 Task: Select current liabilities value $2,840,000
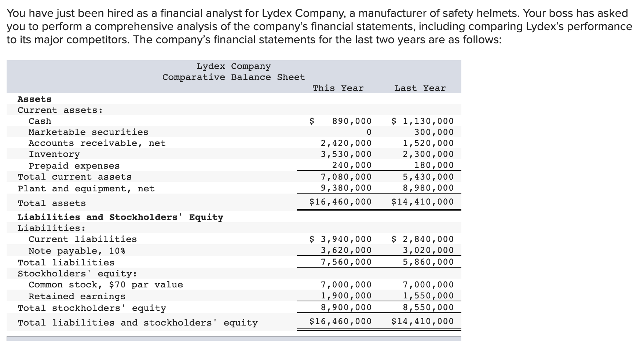pos(422,239)
